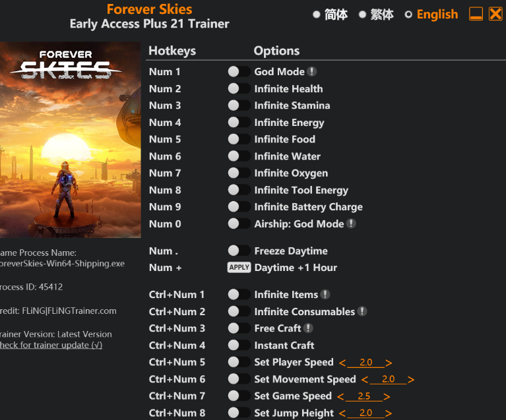The width and height of the screenshot is (506, 420).
Task: Toggle Set Movement Speed switch
Action: [239, 379]
